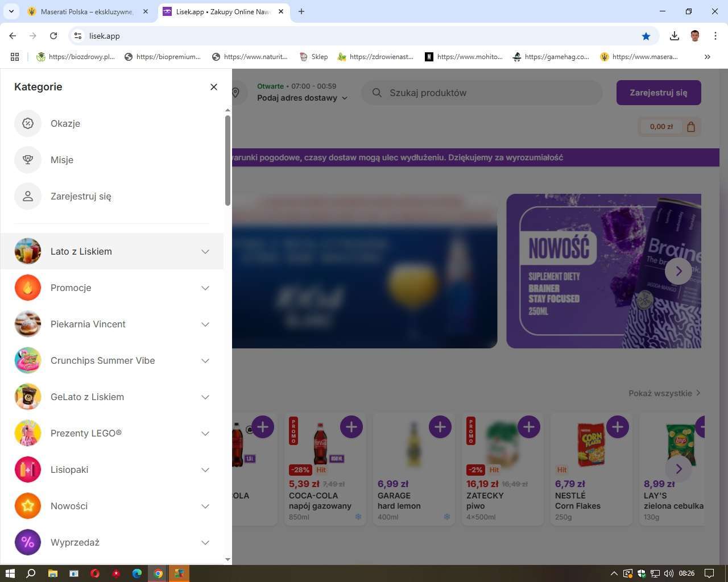728x582 pixels.
Task: Click the person icon beside Zarejestruj się
Action: (28, 196)
